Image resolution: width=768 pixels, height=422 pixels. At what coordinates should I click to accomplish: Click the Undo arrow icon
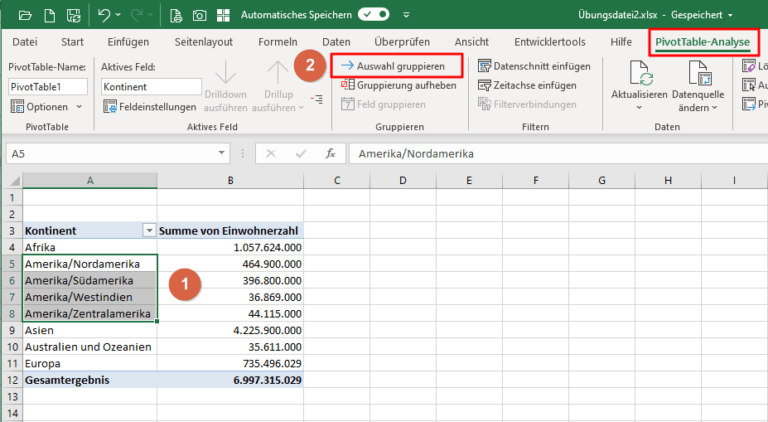(x=104, y=15)
